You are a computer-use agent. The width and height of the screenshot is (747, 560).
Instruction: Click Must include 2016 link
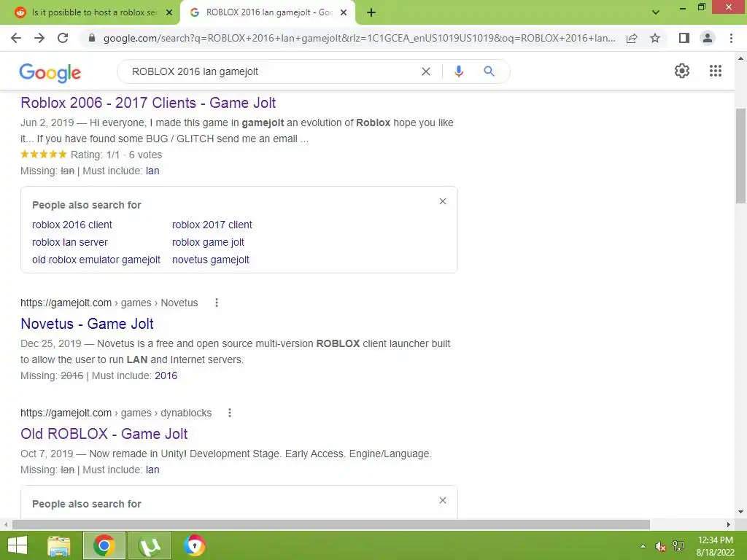click(166, 376)
